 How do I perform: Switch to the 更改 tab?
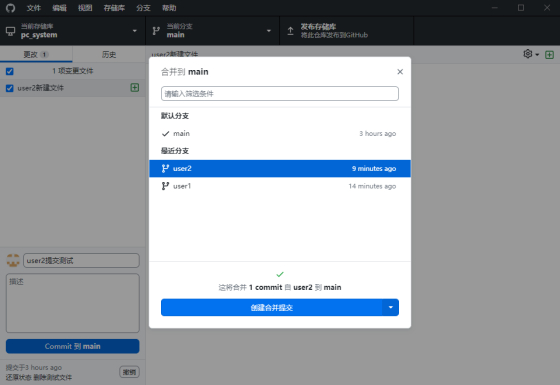36,54
